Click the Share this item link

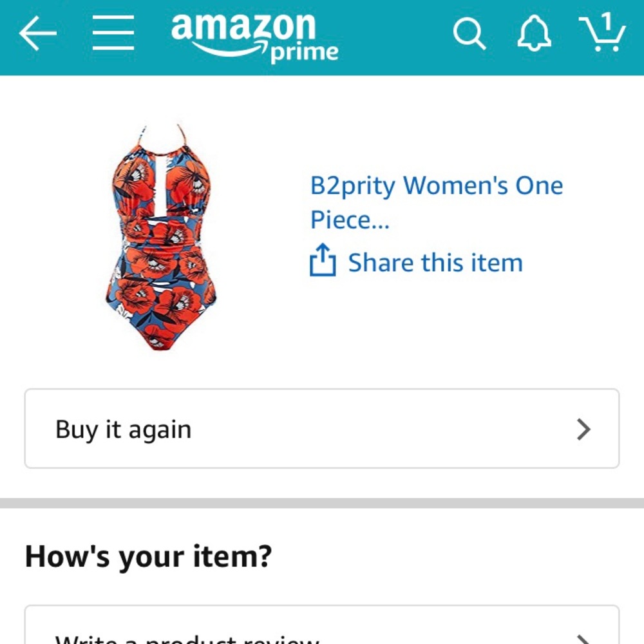[x=435, y=263]
